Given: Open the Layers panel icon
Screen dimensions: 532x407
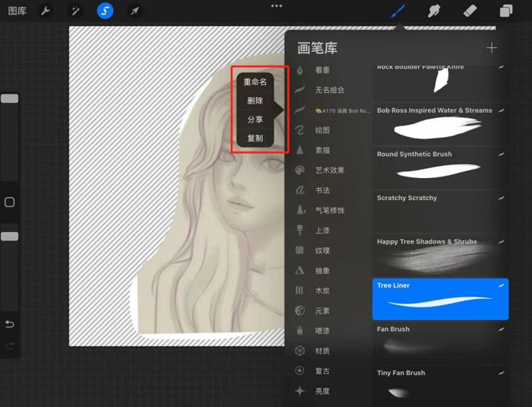Looking at the screenshot, I should (x=506, y=11).
